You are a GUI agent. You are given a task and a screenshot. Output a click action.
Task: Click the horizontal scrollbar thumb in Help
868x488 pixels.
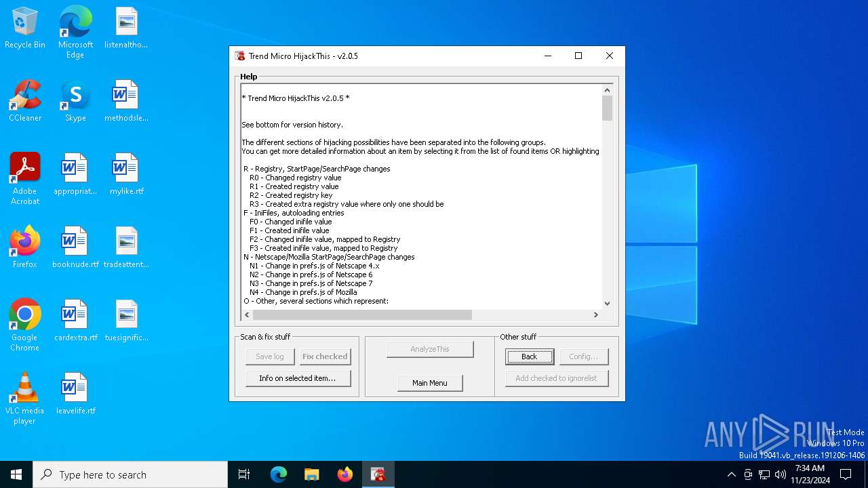362,314
